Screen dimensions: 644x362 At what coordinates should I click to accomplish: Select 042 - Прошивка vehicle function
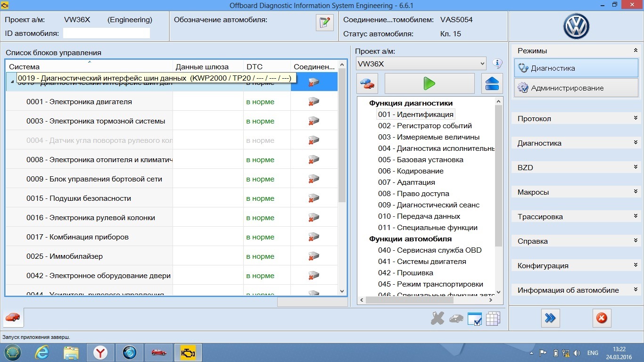(x=405, y=273)
